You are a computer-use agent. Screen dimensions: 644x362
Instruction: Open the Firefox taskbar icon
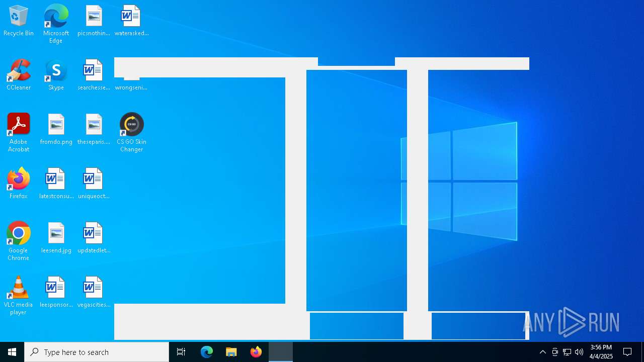point(256,352)
